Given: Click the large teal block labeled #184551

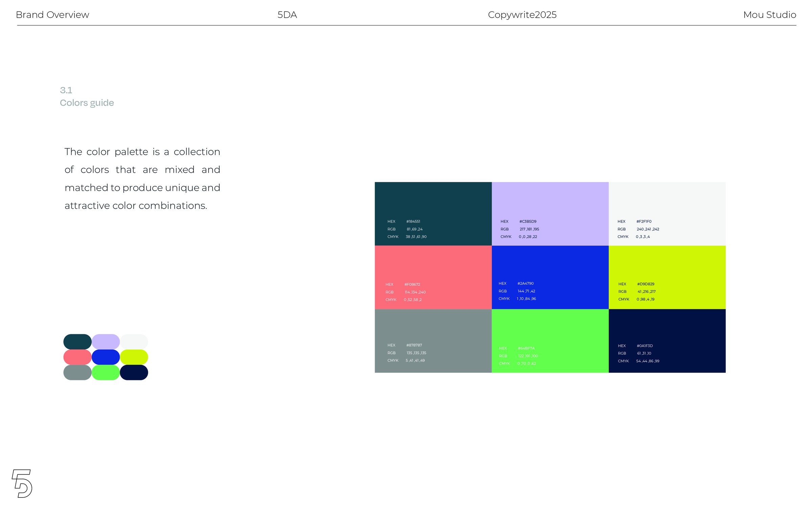Looking at the screenshot, I should tap(433, 214).
